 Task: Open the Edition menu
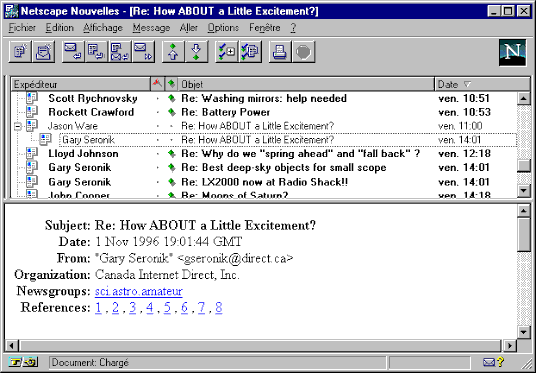tap(59, 28)
